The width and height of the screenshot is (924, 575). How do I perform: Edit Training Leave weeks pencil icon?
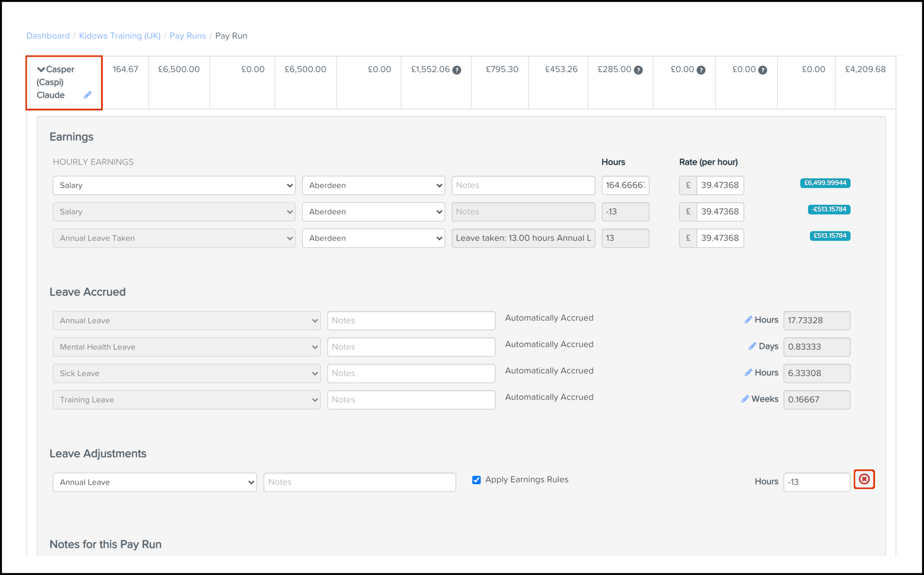coord(745,399)
